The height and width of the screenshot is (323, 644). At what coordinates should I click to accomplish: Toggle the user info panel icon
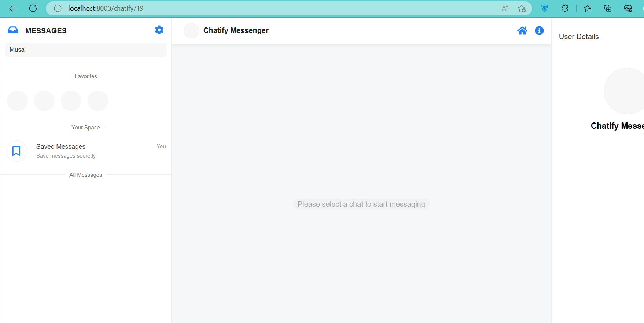click(539, 31)
